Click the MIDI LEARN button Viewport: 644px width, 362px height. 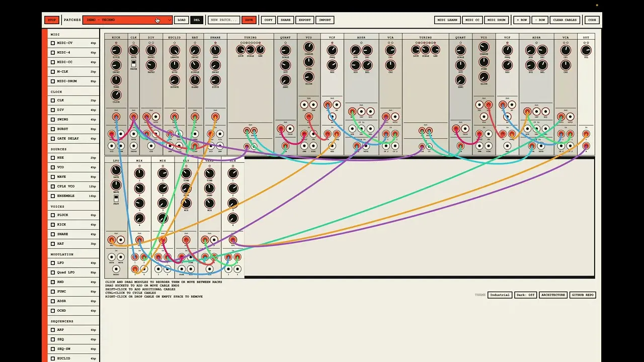click(447, 20)
